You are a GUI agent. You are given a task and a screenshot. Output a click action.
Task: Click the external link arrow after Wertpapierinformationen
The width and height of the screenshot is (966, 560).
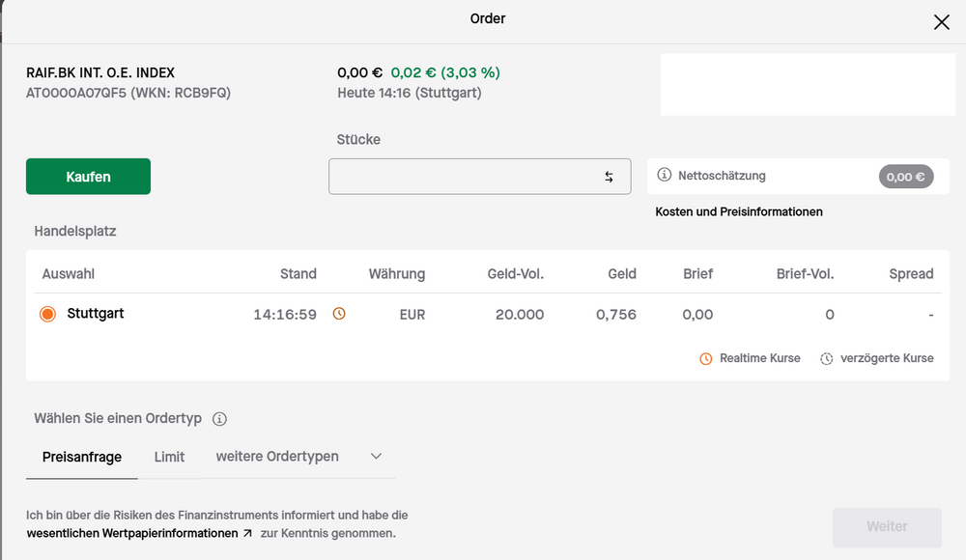[x=247, y=533]
